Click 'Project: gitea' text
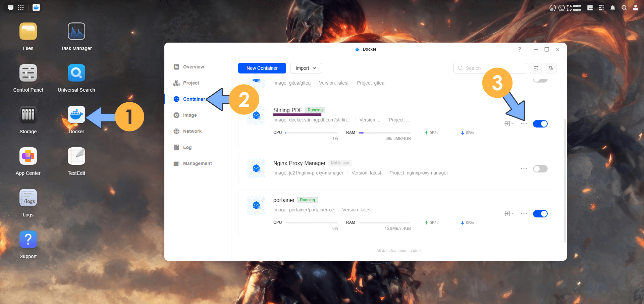Viewport: 644px width, 304px height. tap(371, 83)
